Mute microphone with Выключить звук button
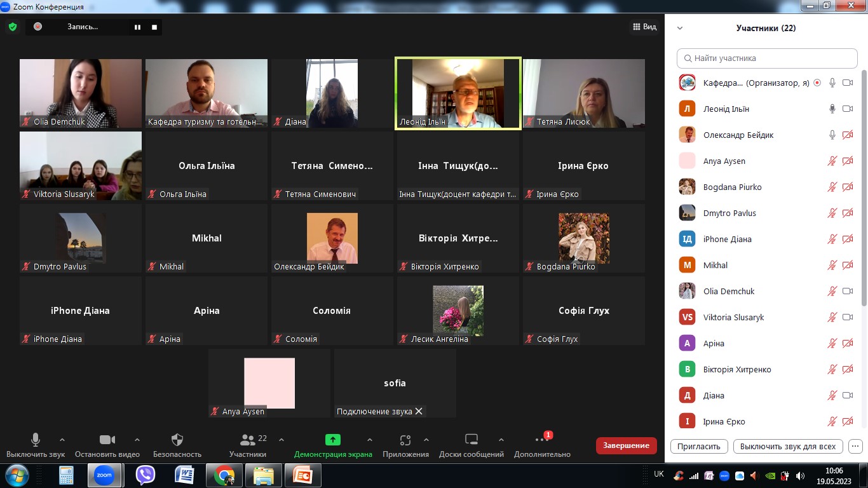The height and width of the screenshot is (488, 868). tap(36, 440)
